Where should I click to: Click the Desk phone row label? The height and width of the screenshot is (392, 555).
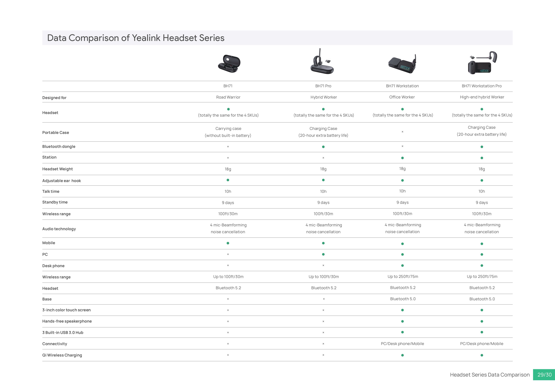[53, 266]
